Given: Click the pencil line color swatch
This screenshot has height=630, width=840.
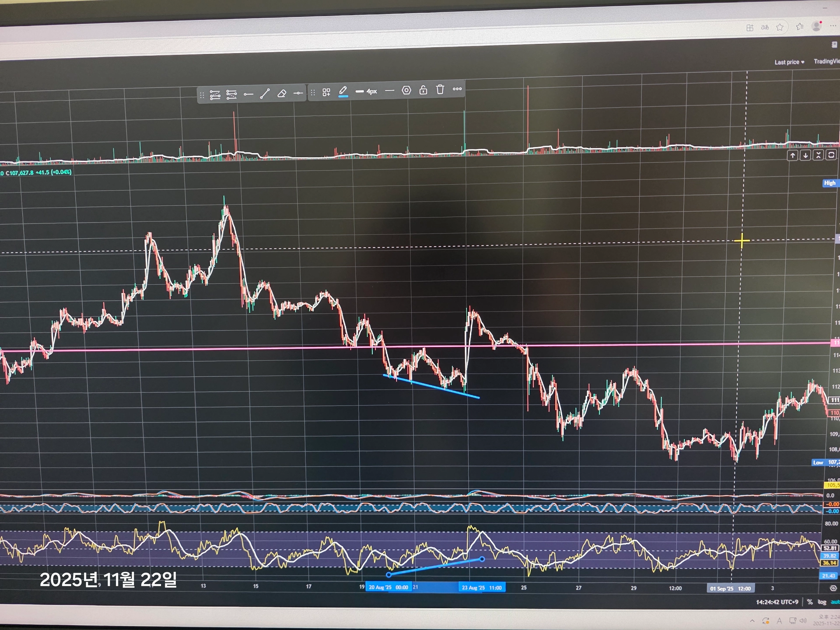Looking at the screenshot, I should [x=343, y=91].
